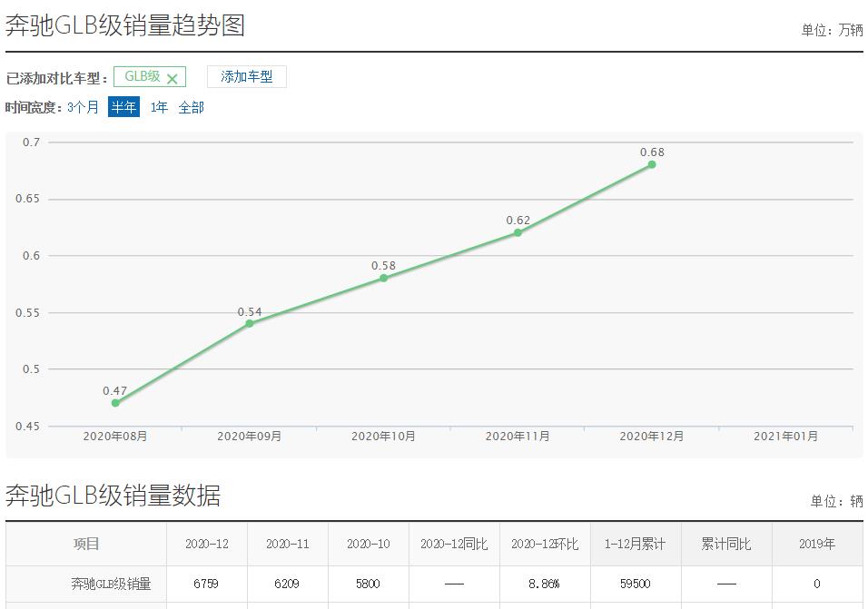Click the 项目 column header
The width and height of the screenshot is (868, 609).
[86, 544]
